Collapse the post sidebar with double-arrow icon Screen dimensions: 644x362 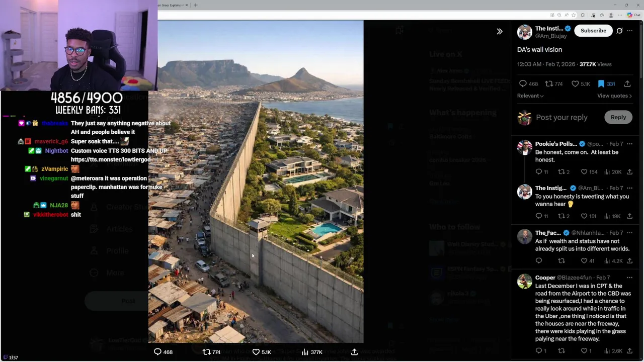(500, 31)
